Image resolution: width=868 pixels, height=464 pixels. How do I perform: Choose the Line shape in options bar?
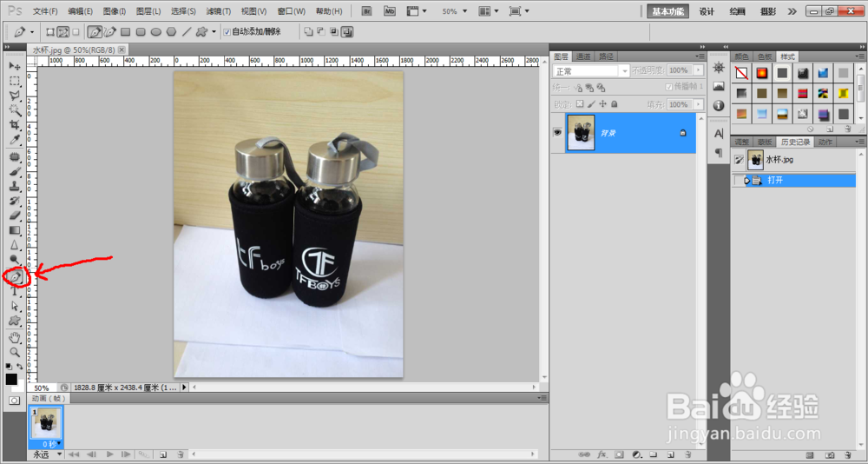pyautogui.click(x=187, y=31)
